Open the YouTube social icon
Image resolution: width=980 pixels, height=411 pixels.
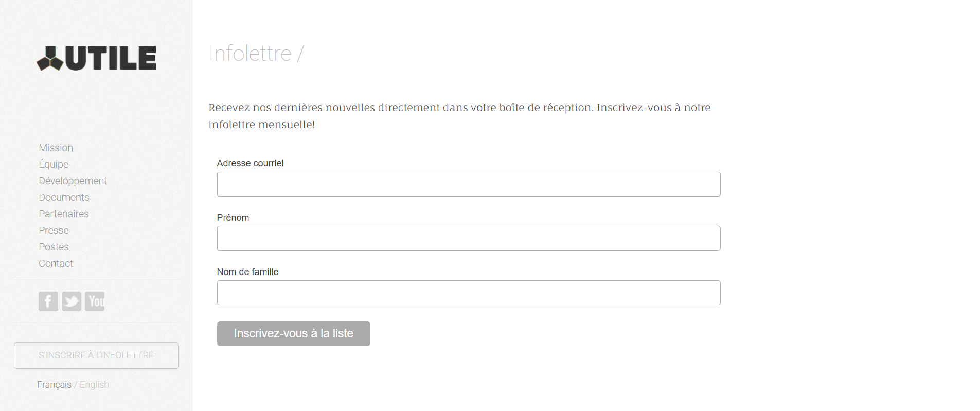[x=95, y=301]
